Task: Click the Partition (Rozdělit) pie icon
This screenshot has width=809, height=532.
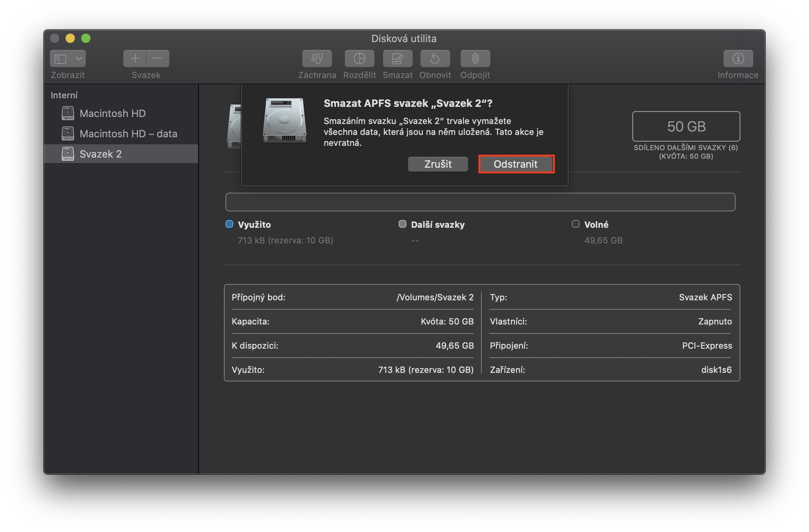Action: 359,59
